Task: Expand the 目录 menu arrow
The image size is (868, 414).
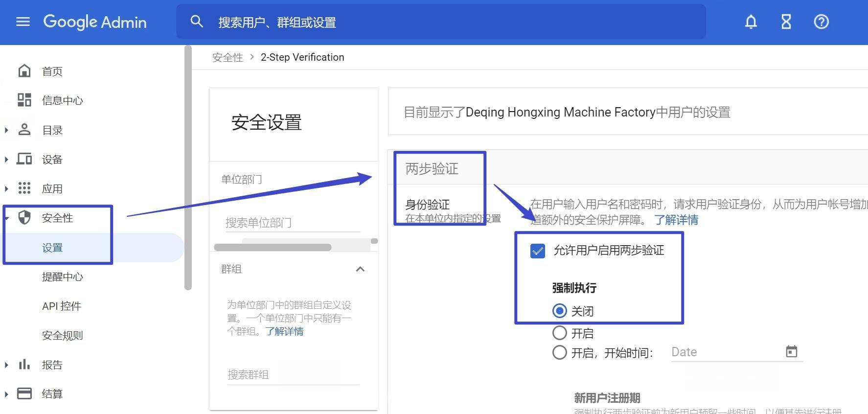Action: click(x=6, y=130)
